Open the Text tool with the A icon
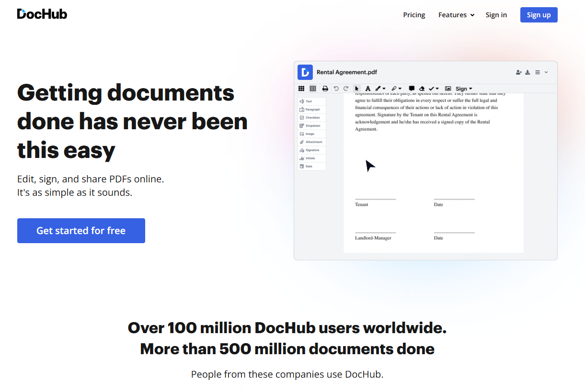The width and height of the screenshot is (585, 392). coord(368,89)
